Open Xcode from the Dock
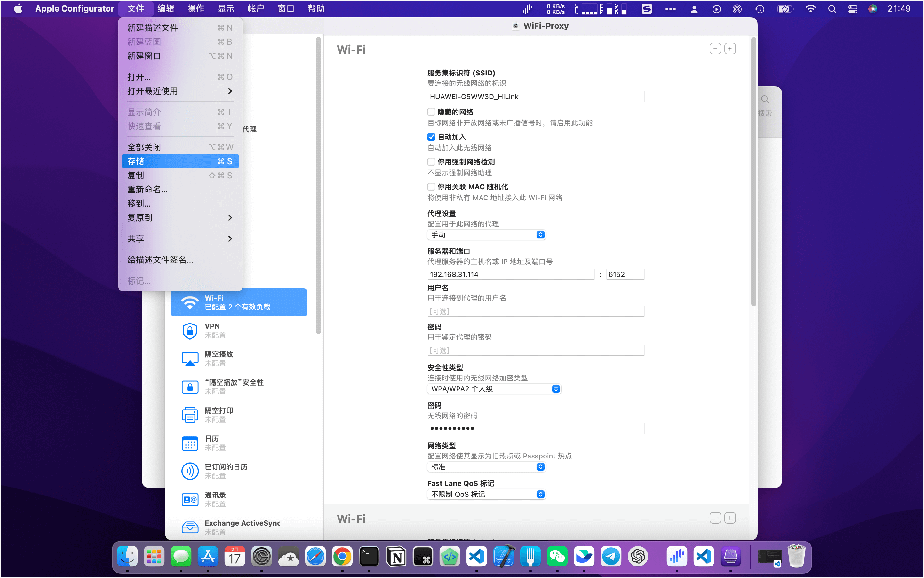The image size is (924, 578). click(x=504, y=557)
